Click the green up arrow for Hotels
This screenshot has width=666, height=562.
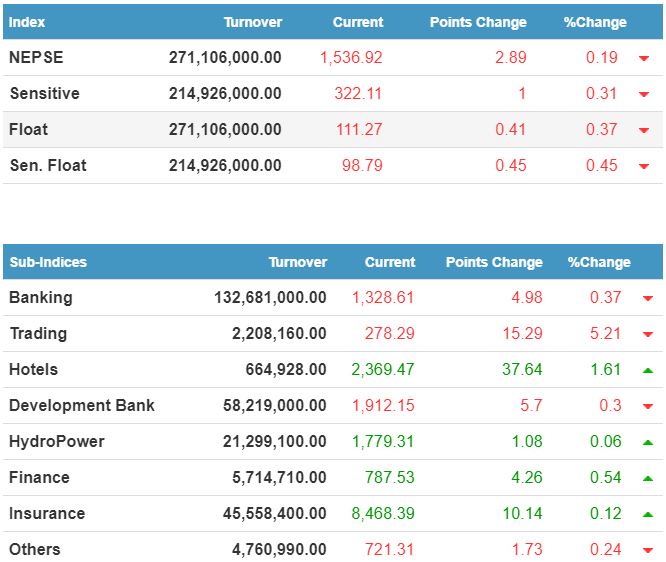pos(647,370)
